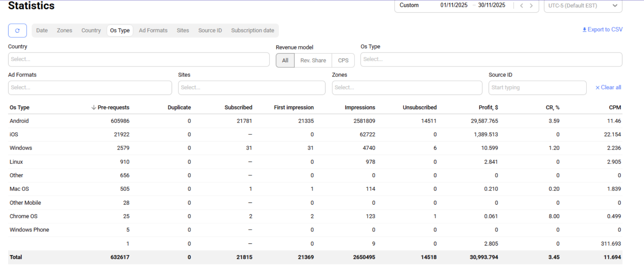
Task: Open the Subscription date tab
Action: pos(253,30)
